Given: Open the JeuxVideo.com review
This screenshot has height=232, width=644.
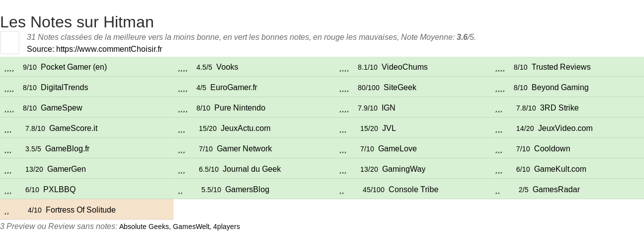Looking at the screenshot, I should click(565, 128).
